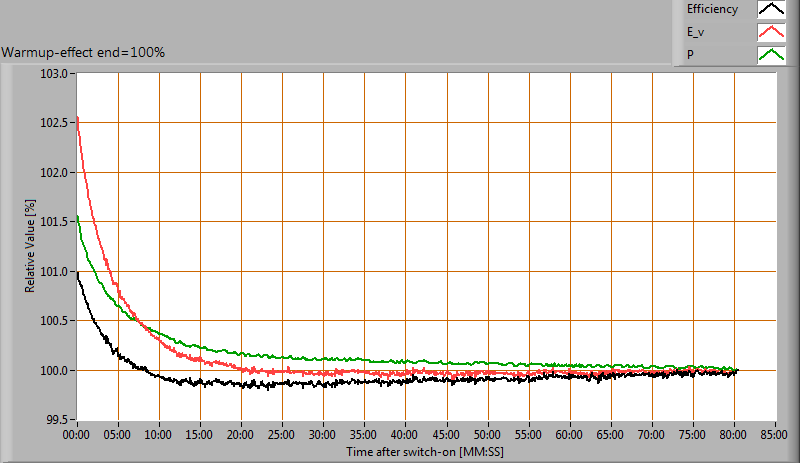Click the 'Warmup-effect end=100%' caption text

(83, 52)
